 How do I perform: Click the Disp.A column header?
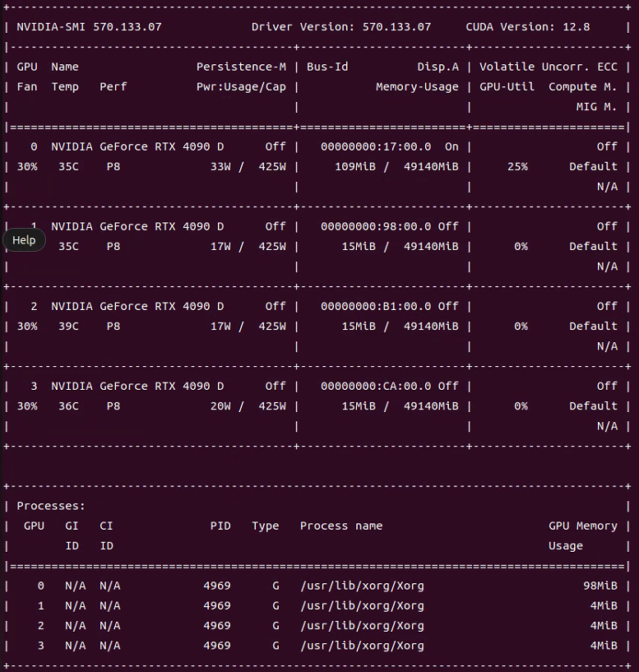[x=438, y=67]
